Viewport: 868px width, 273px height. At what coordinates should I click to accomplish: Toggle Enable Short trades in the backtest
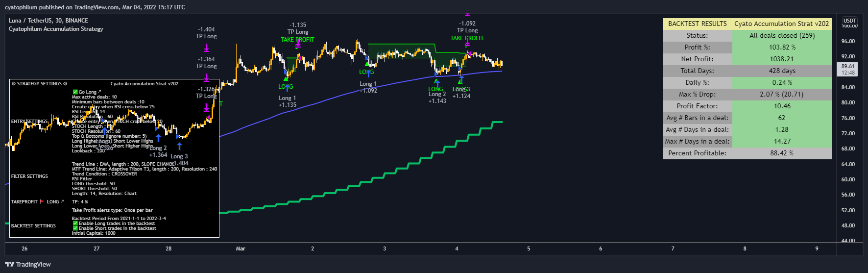point(75,228)
